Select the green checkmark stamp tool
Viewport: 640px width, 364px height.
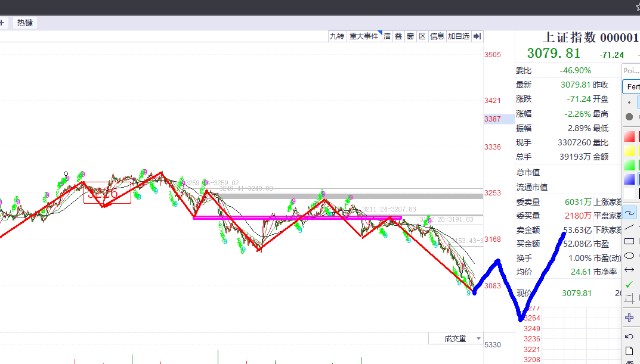[x=629, y=284]
